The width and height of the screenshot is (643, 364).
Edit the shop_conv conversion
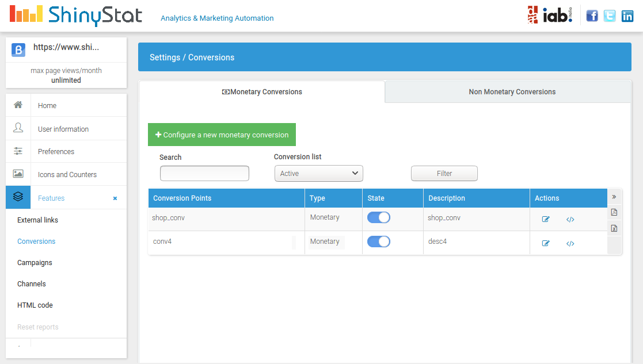coord(546,219)
